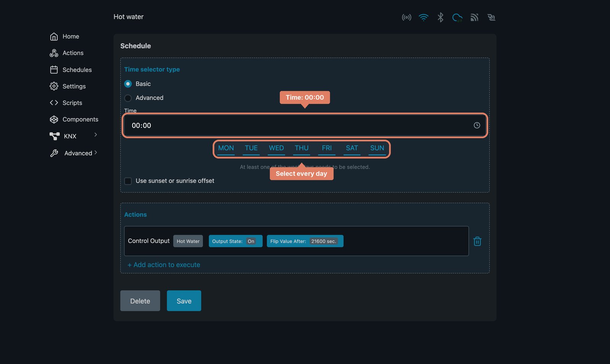
Task: Expand the KNX submenu chevron
Action: (96, 135)
